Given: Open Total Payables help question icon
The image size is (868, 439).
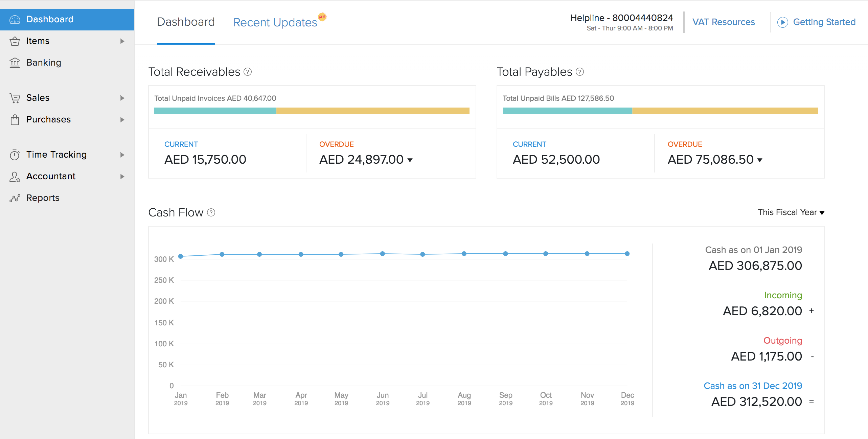Looking at the screenshot, I should pos(580,72).
